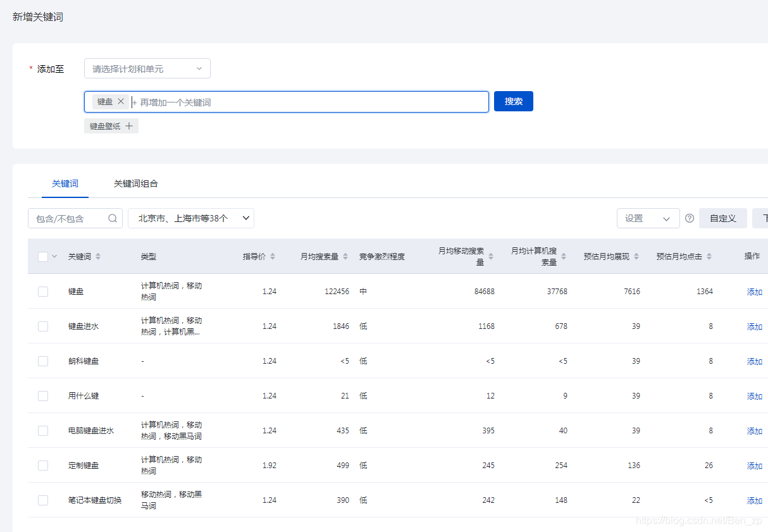Viewport: 768px width, 532px height.
Task: Check the 朗科键盘 row checkbox
Action: click(x=43, y=361)
